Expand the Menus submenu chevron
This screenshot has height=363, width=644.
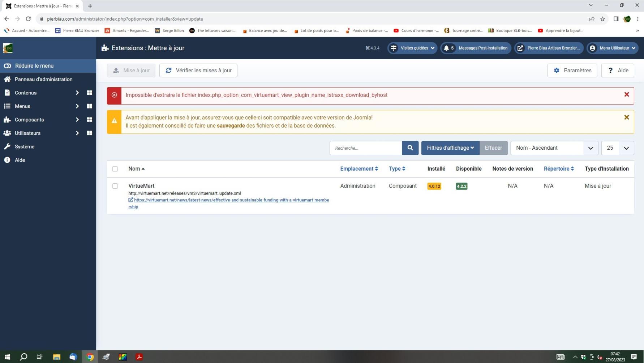click(x=77, y=106)
